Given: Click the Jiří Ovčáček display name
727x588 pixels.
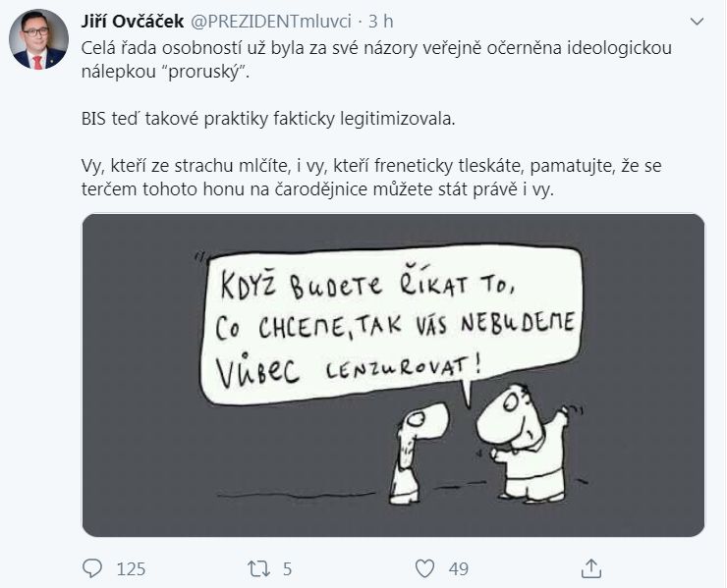Looking at the screenshot, I should 133,22.
